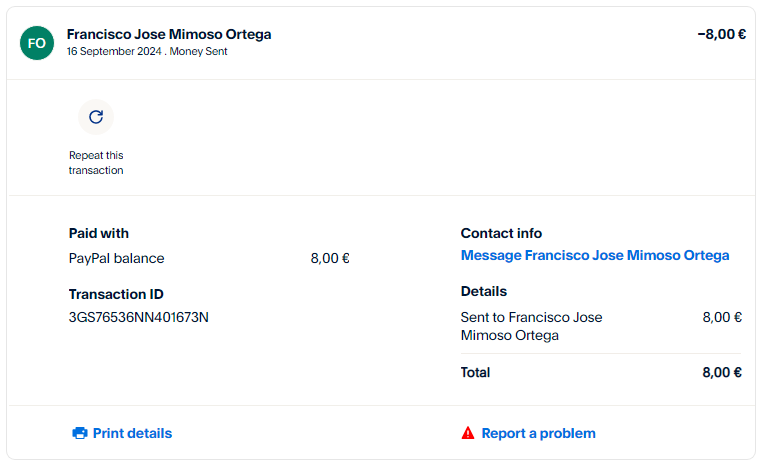Click the recipient name in the header
The width and height of the screenshot is (767, 468).
(168, 34)
